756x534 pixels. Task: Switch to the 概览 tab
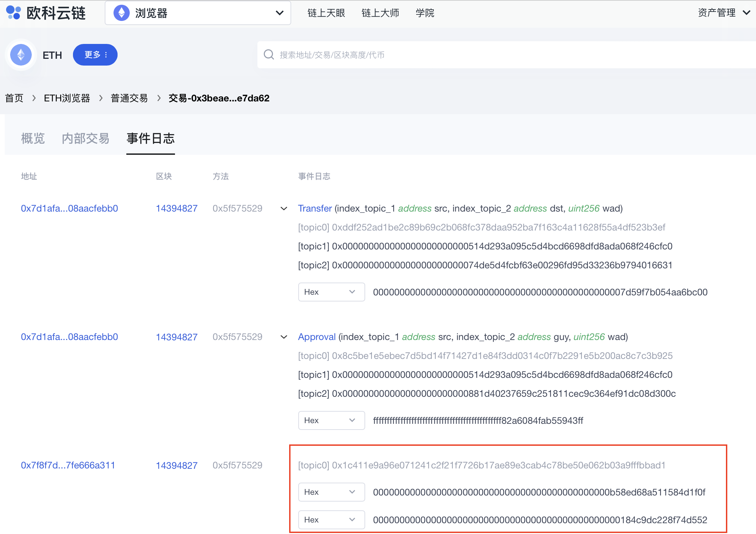(33, 139)
